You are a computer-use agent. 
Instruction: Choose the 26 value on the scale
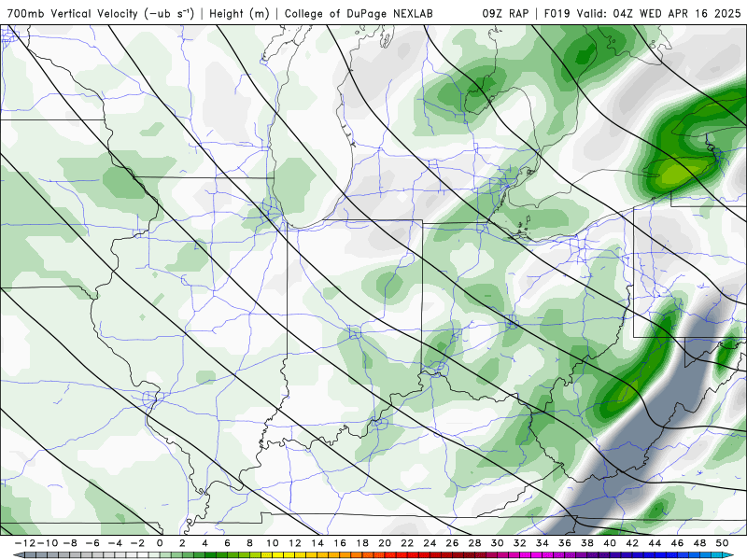pyautogui.click(x=452, y=543)
